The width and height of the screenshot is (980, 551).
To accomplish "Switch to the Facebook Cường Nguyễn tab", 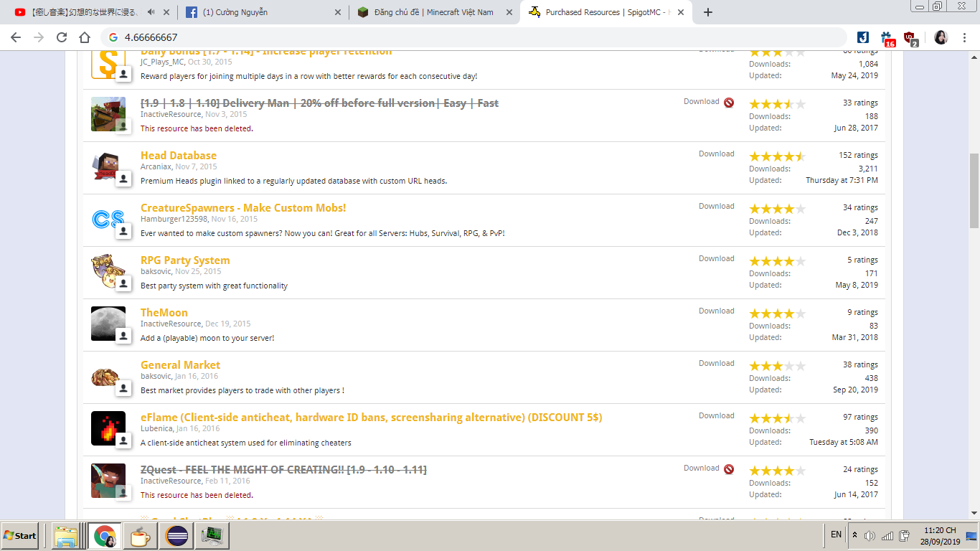I will (x=262, y=12).
